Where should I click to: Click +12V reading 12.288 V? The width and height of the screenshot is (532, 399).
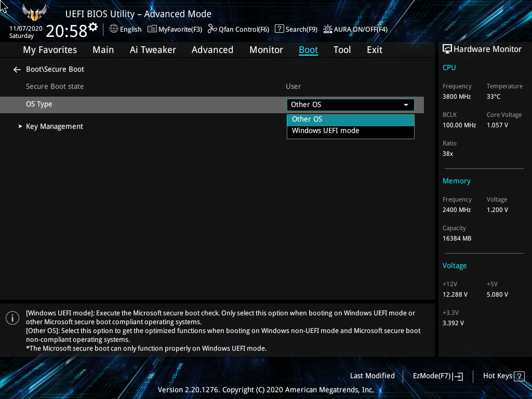pyautogui.click(x=455, y=295)
